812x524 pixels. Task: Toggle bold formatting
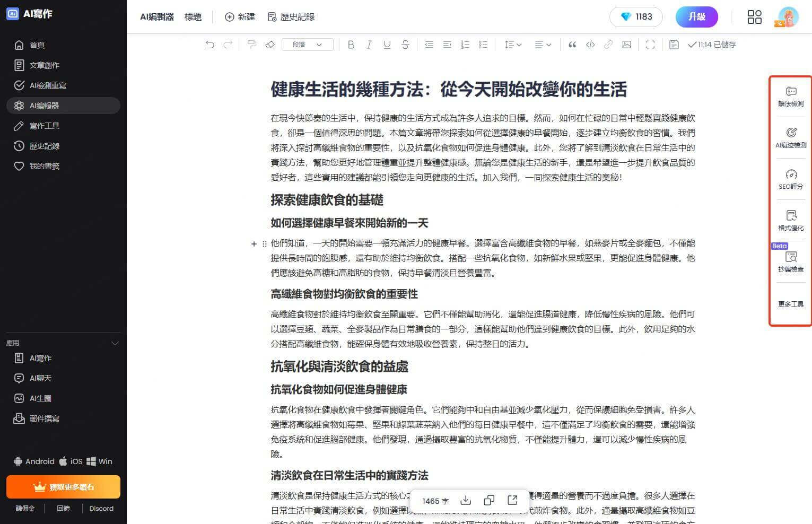click(x=351, y=45)
